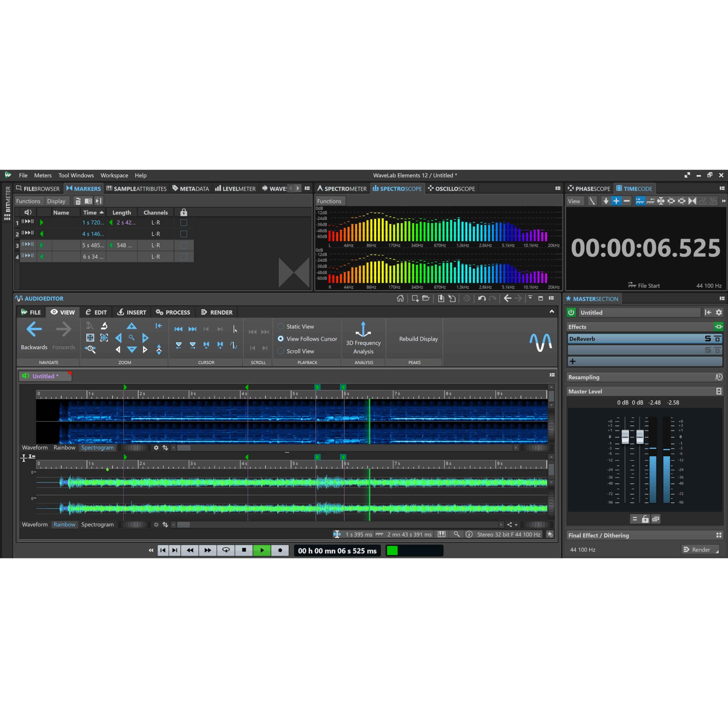Open the Functions dropdown in Markers panel
Screen dimensions: 728x728
(28, 201)
